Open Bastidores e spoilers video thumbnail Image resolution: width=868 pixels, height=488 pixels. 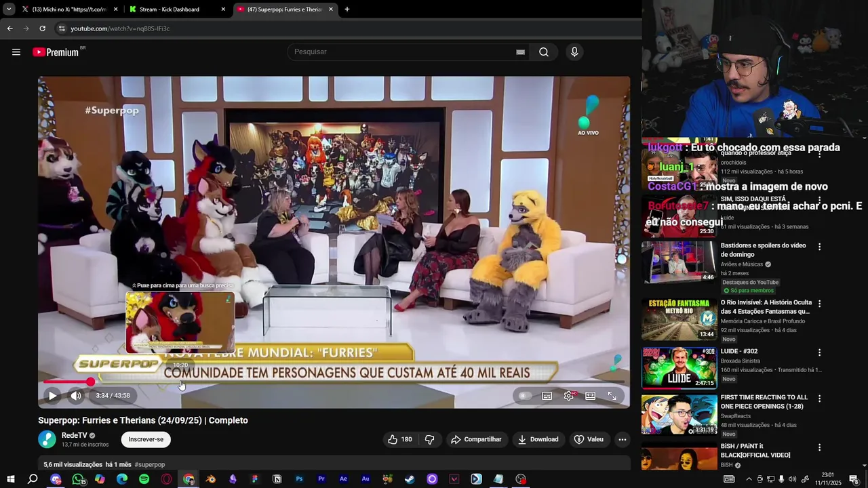tap(679, 262)
